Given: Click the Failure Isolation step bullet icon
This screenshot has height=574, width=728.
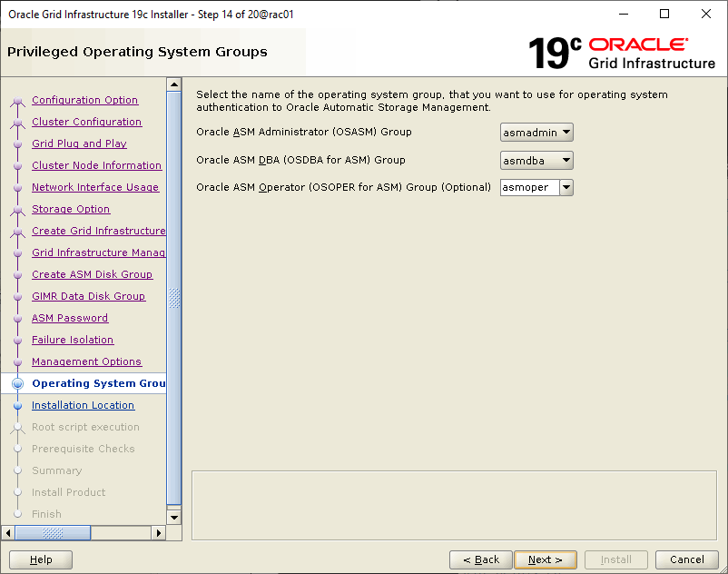Looking at the screenshot, I should pos(17,341).
